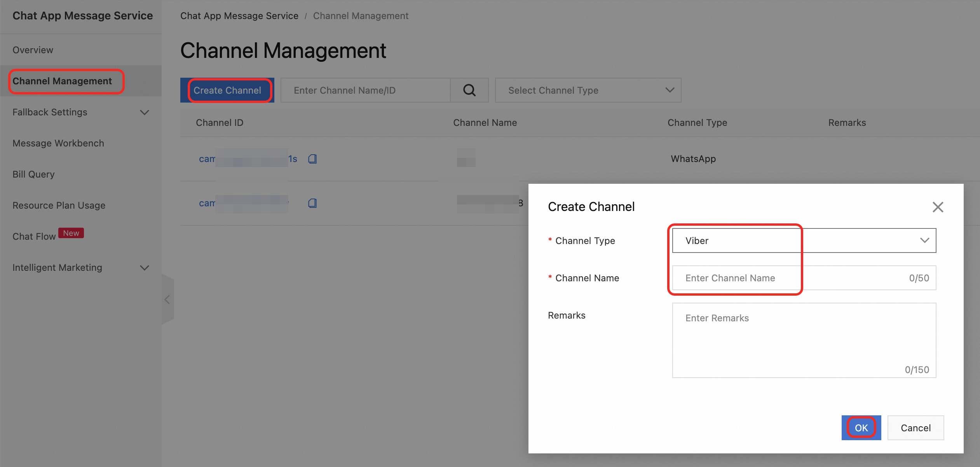Screen dimensions: 980x467
Task: Open the Select Channel Type filter
Action: coord(588,90)
